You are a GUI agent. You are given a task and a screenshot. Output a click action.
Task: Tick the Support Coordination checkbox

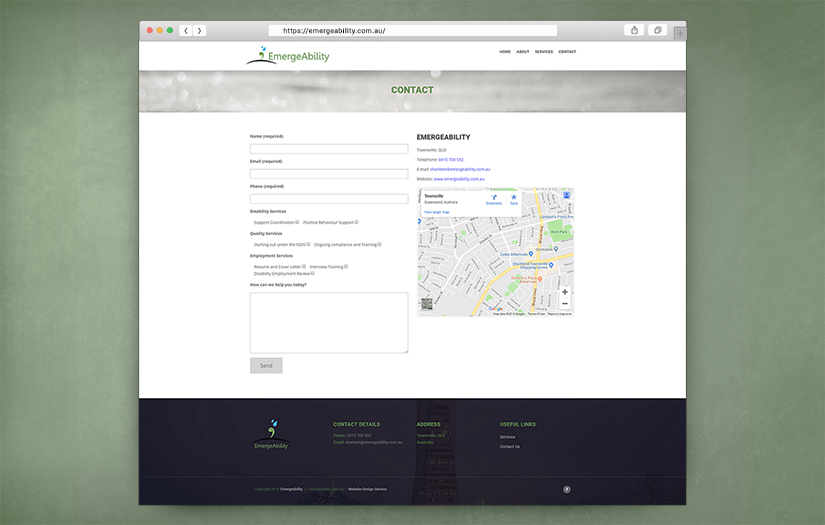point(297,222)
